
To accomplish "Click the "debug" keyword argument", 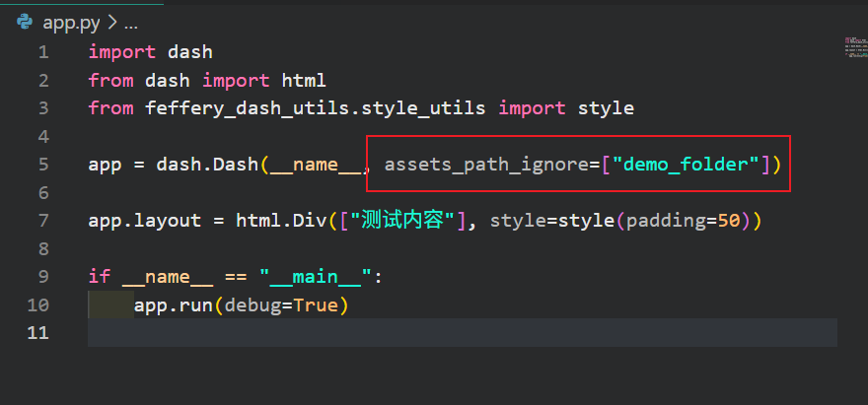I will (x=253, y=305).
